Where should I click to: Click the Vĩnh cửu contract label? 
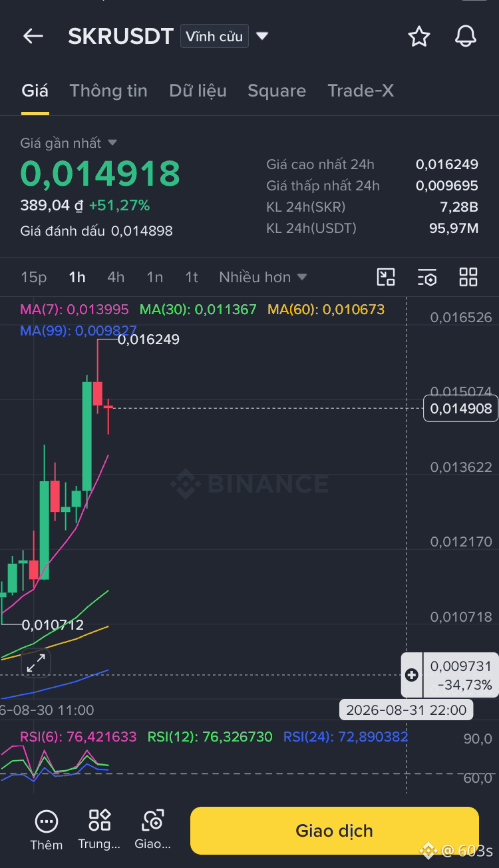pos(214,36)
